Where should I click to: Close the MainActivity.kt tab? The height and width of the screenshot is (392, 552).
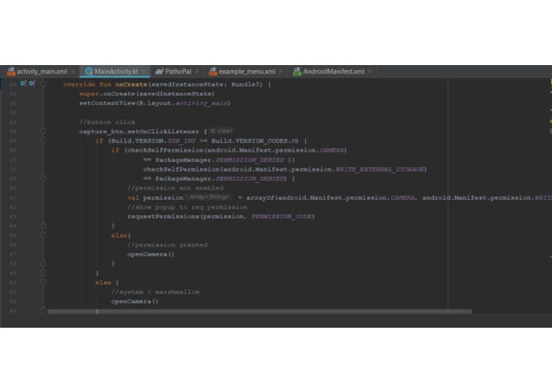(x=144, y=71)
